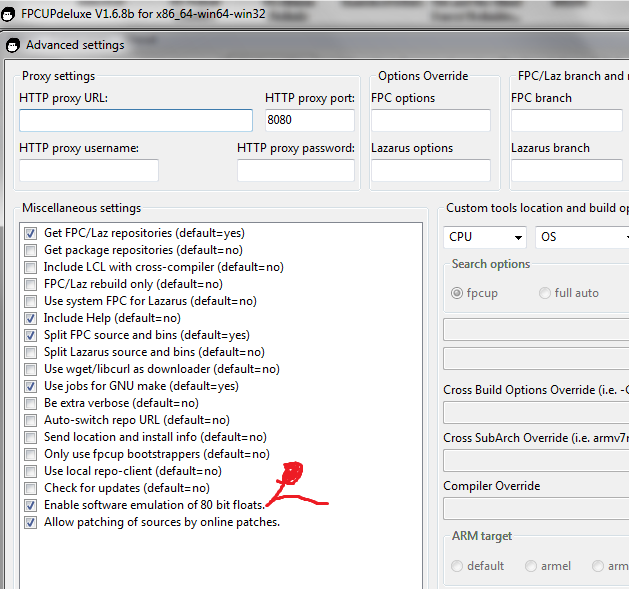This screenshot has height=589, width=629.
Task: Open the CPU dropdown
Action: click(x=485, y=237)
